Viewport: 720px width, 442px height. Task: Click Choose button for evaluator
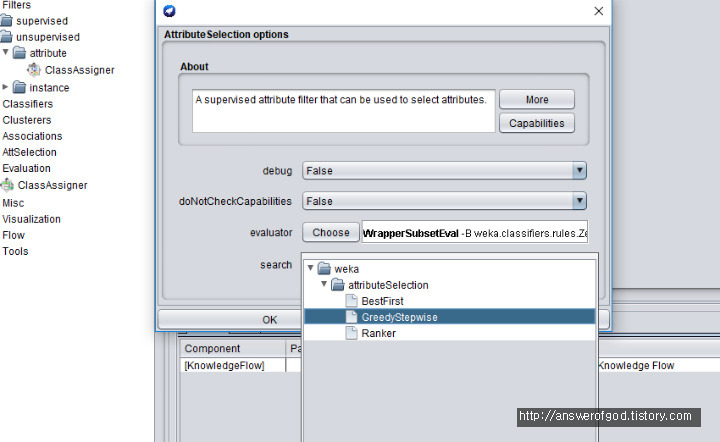tap(331, 232)
